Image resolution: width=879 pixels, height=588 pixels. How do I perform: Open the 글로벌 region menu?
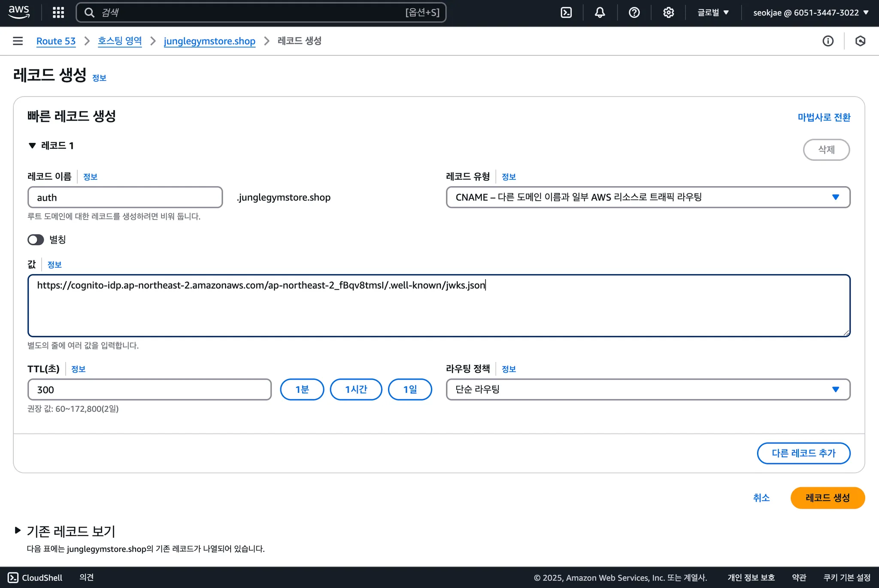(x=713, y=12)
